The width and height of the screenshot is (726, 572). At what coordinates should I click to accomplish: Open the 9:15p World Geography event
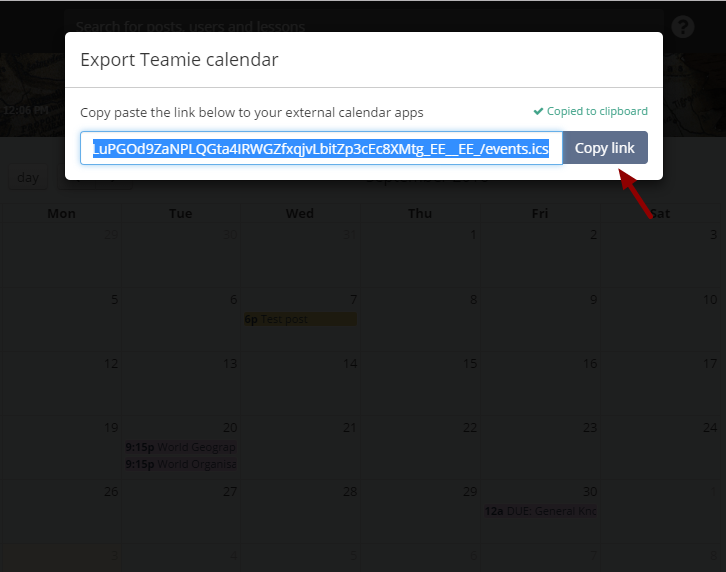point(181,447)
